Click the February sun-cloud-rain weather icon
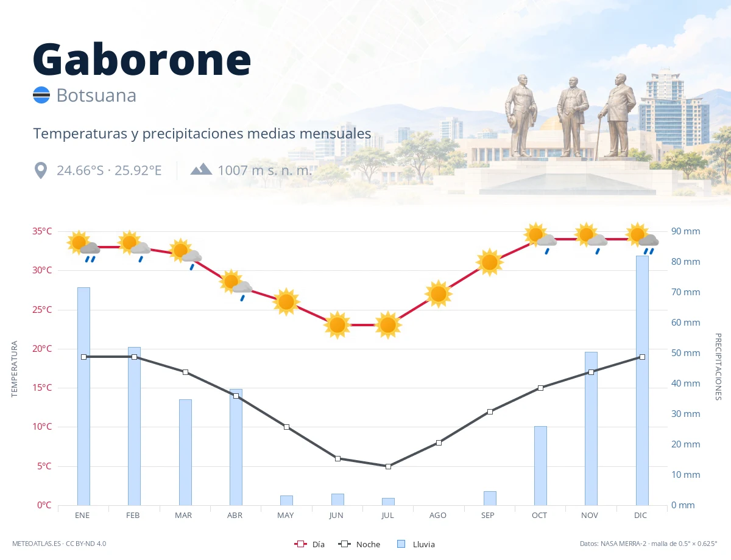Screen dimensions: 731x560 click(134, 247)
